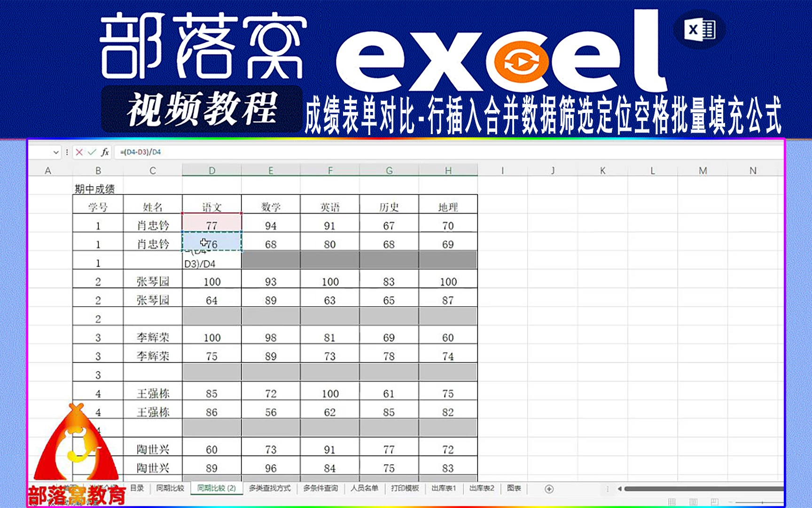This screenshot has width=812, height=508.
Task: Open the 多类查找方式 sheet tab
Action: tap(270, 488)
